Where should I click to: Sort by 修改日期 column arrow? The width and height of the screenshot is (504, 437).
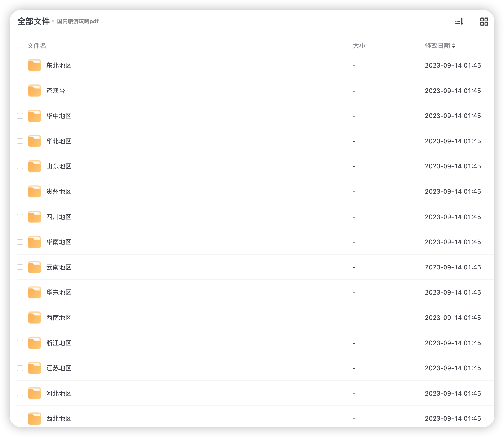coord(454,46)
